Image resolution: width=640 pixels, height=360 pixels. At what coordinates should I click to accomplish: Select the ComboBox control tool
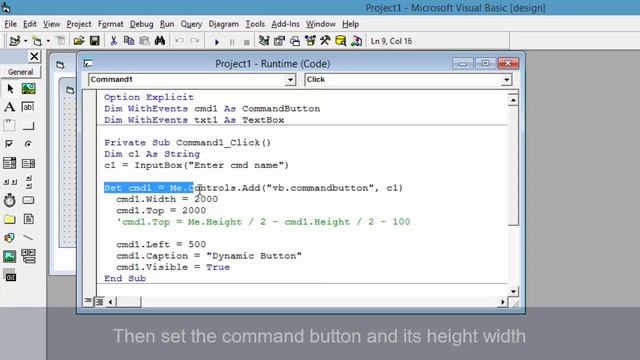point(9,163)
